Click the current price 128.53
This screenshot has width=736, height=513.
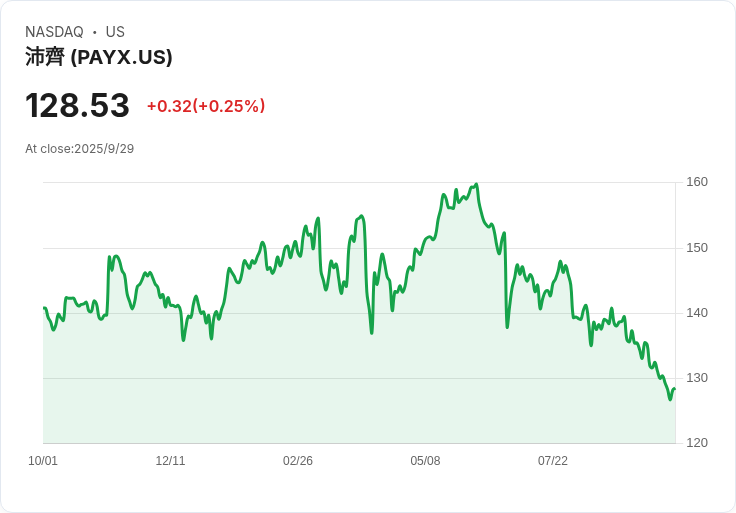77,105
